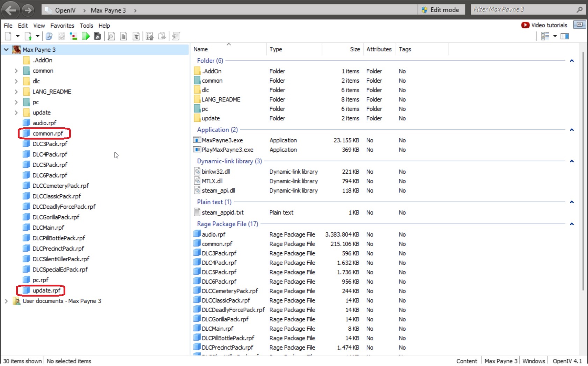The width and height of the screenshot is (588, 366).
Task: Select PlayMaxPayne3.exe in file list
Action: pyautogui.click(x=227, y=150)
